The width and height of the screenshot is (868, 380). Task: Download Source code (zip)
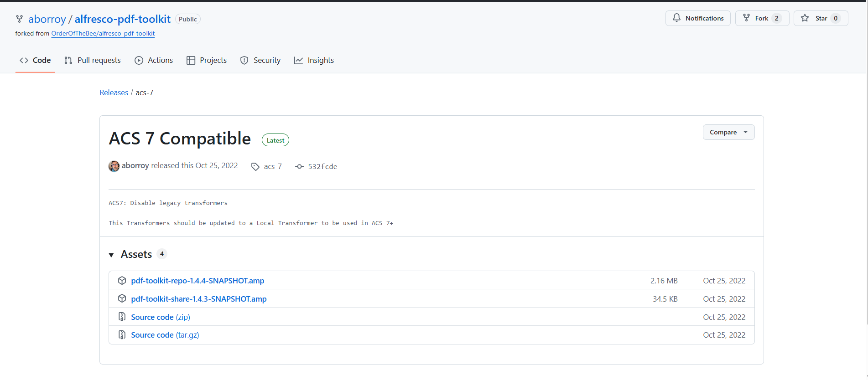[161, 317]
